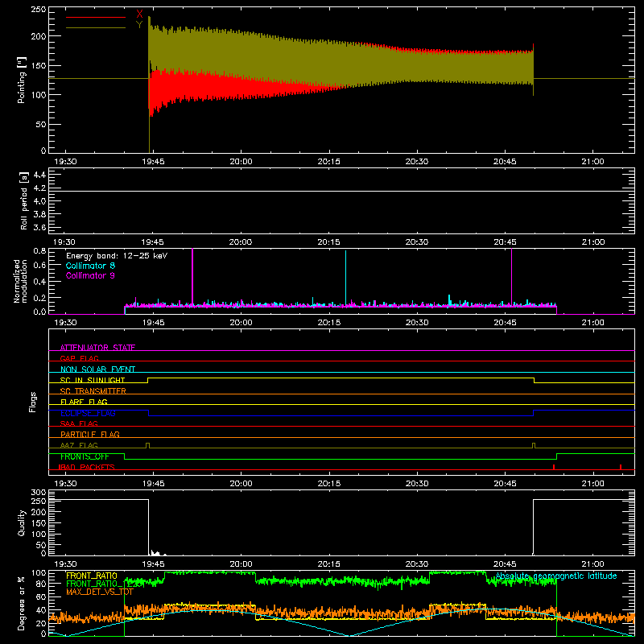The height and width of the screenshot is (644, 644).
Task: Click the SAA_FLAG label
Action: pos(79,423)
